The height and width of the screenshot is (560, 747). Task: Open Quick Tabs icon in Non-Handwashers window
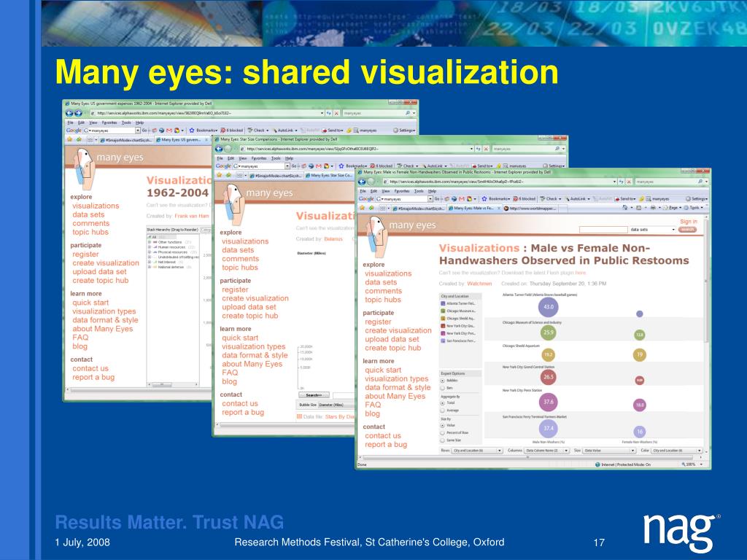pos(382,208)
